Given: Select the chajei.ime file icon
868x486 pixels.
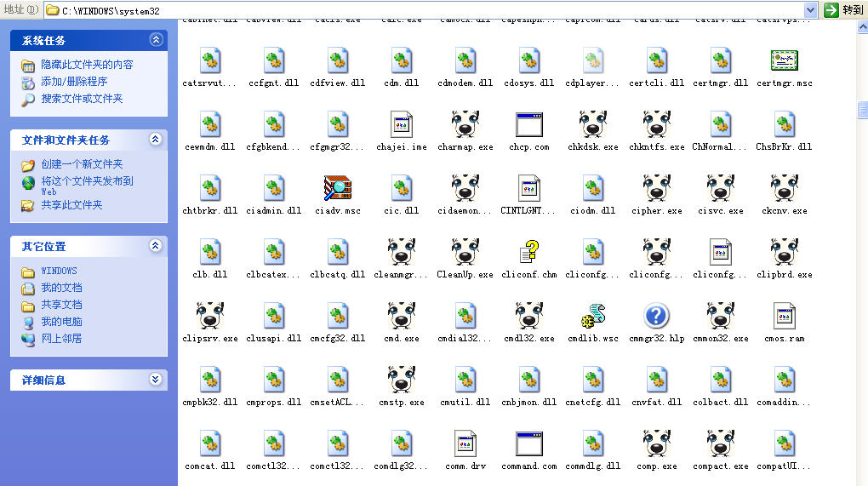Looking at the screenshot, I should [402, 124].
